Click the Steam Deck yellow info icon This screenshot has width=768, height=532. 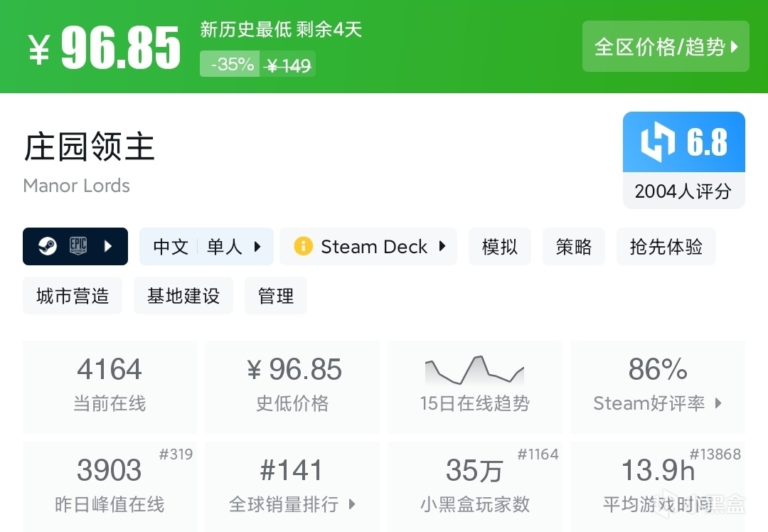[x=303, y=247]
